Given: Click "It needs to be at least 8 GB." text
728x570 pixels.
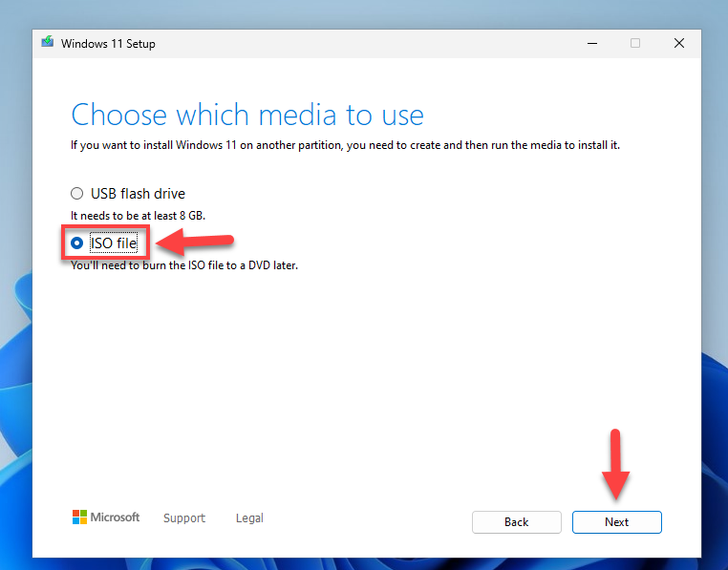Looking at the screenshot, I should [138, 216].
